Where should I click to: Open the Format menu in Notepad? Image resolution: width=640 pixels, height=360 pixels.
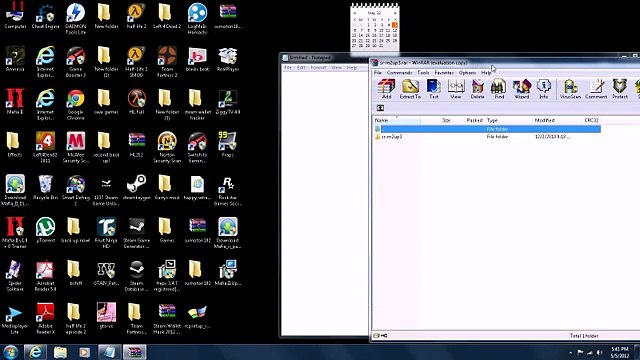(318, 67)
